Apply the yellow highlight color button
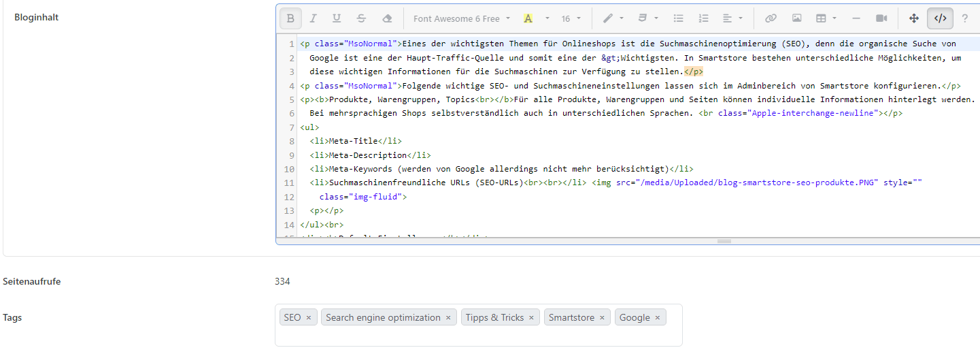This screenshot has width=980, height=350. (x=528, y=18)
